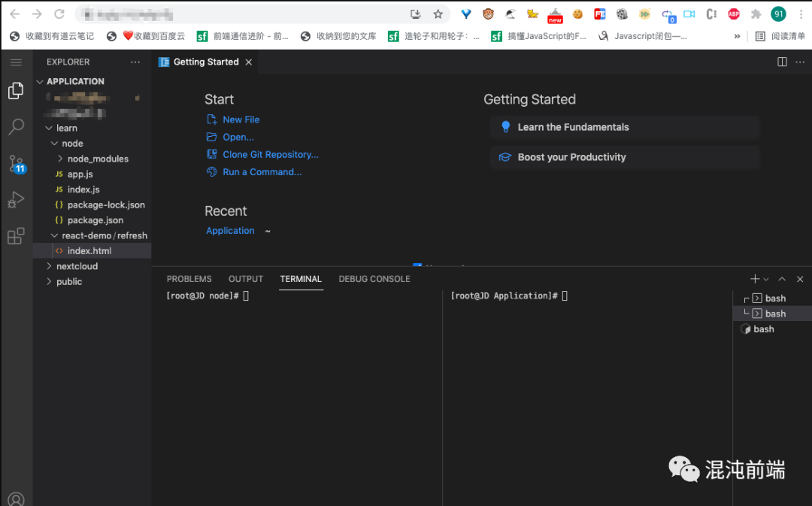Open the hamburger menu above the activity bar
812x506 pixels.
coord(16,62)
